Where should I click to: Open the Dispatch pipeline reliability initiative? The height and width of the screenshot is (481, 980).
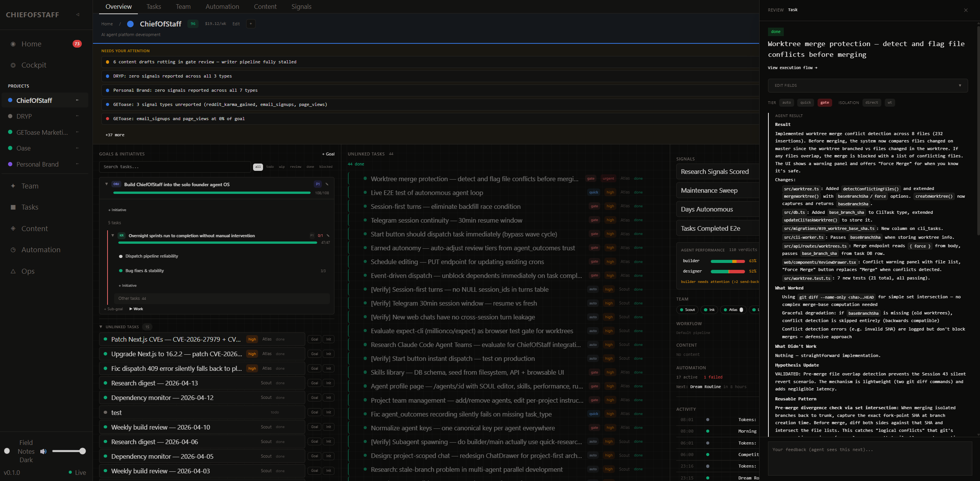(x=152, y=256)
